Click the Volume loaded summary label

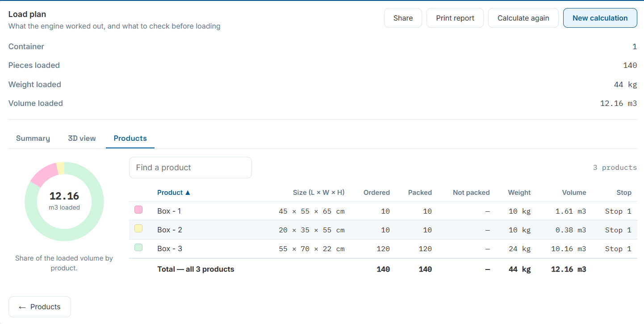36,103
